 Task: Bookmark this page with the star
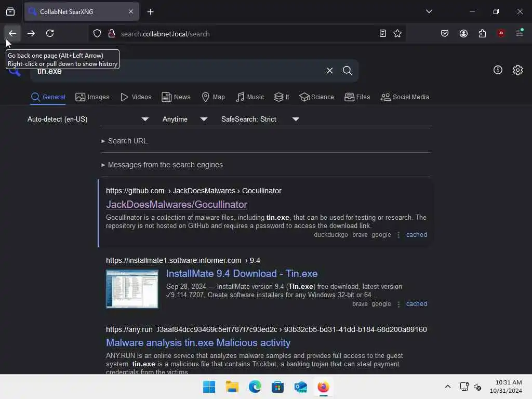pyautogui.click(x=397, y=33)
